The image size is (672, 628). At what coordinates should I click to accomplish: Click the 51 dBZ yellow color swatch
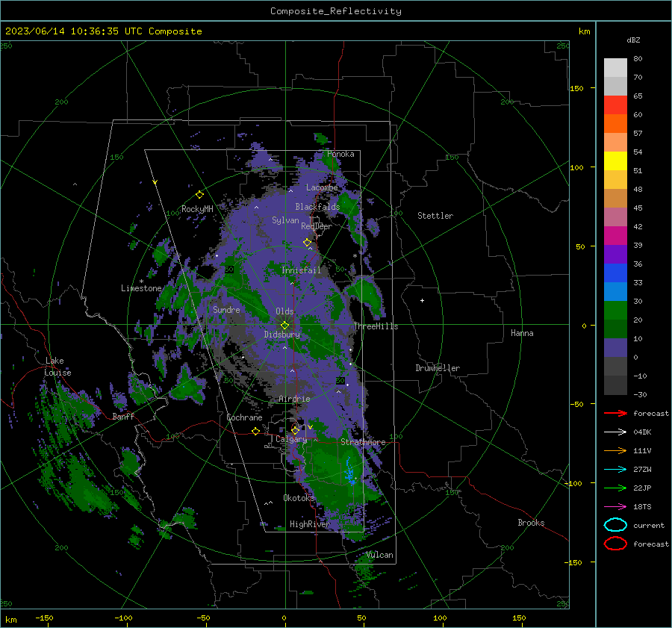click(615, 161)
